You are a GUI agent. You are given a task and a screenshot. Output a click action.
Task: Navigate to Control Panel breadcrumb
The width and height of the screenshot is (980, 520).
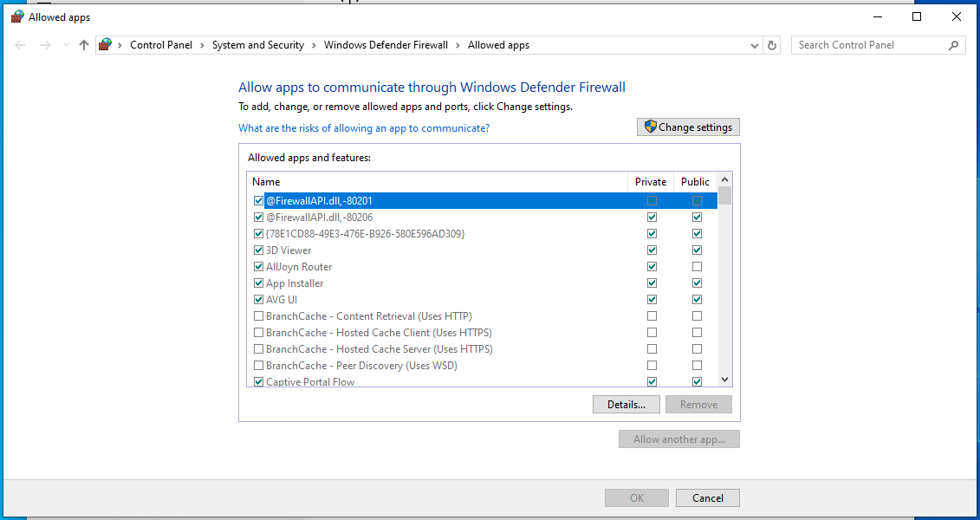click(161, 45)
